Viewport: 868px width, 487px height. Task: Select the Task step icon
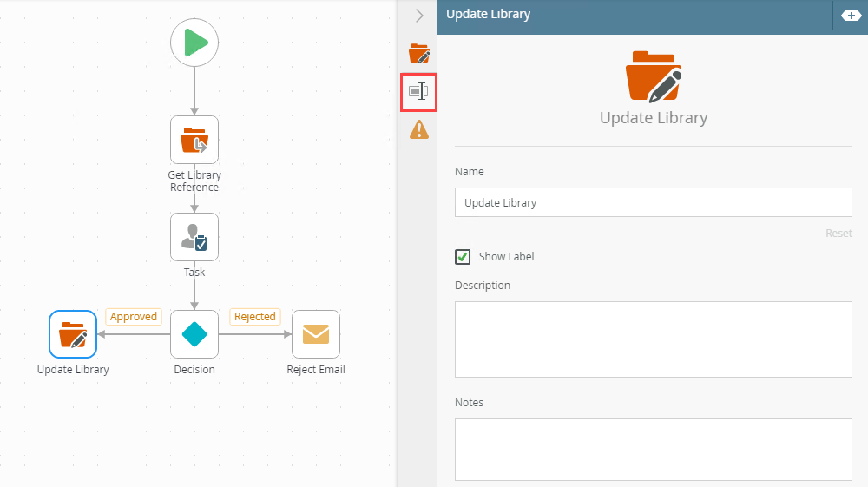click(x=194, y=237)
